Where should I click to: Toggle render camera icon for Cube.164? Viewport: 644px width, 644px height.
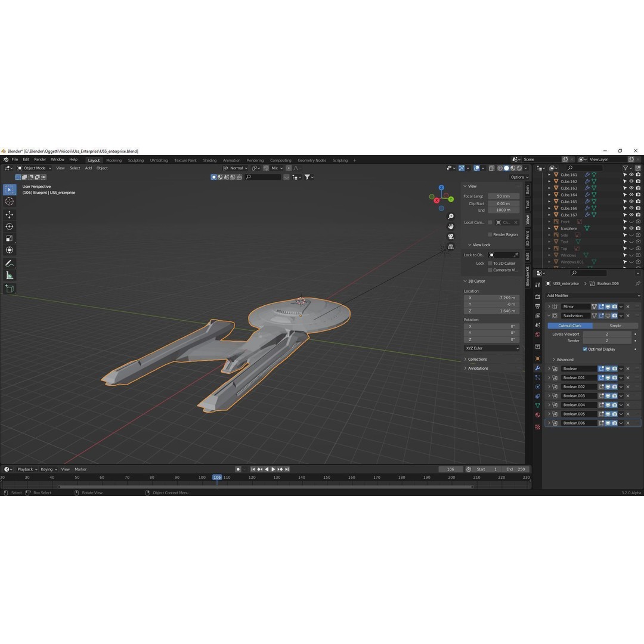638,194
